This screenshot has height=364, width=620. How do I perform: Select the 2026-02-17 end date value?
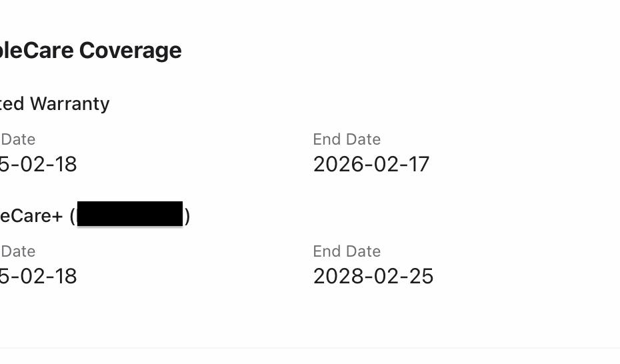371,164
